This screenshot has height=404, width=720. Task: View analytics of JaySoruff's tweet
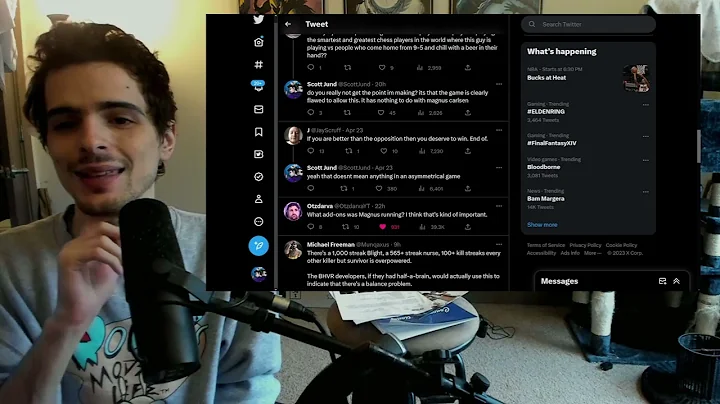(x=422, y=151)
